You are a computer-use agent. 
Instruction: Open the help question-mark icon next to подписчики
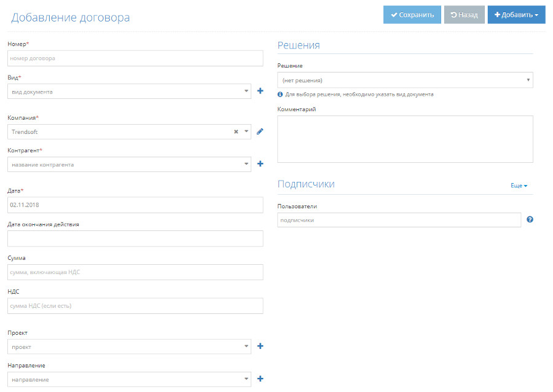tap(530, 219)
